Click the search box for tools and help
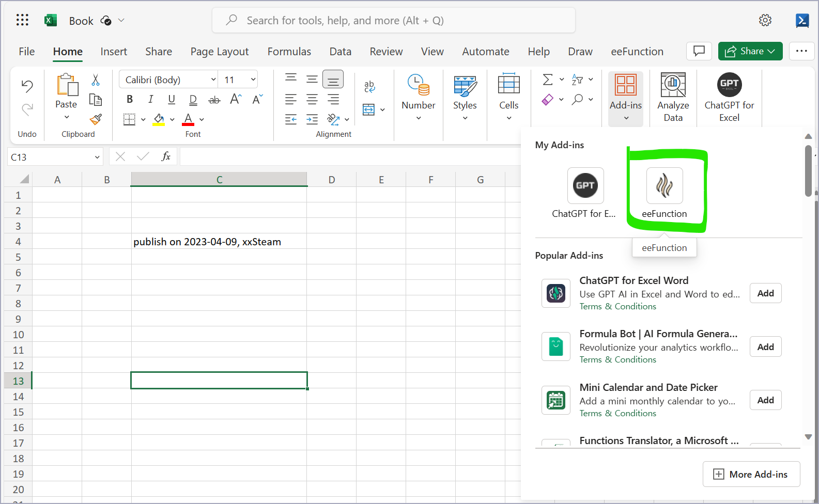The height and width of the screenshot is (504, 819). (394, 20)
